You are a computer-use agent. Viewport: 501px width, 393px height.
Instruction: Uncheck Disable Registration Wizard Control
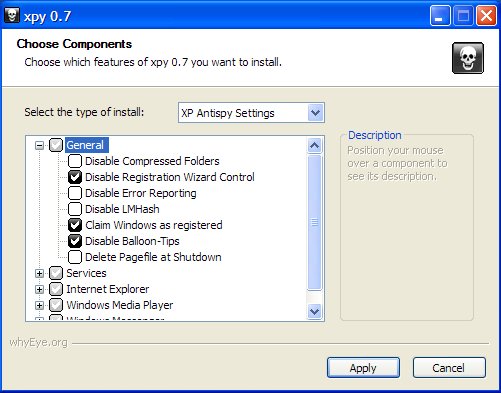pyautogui.click(x=75, y=177)
